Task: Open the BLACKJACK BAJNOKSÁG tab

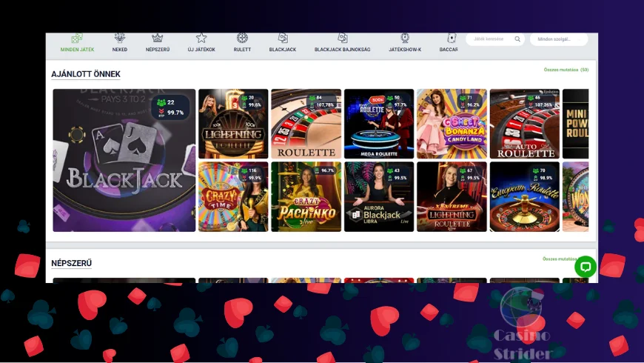Action: point(343,50)
